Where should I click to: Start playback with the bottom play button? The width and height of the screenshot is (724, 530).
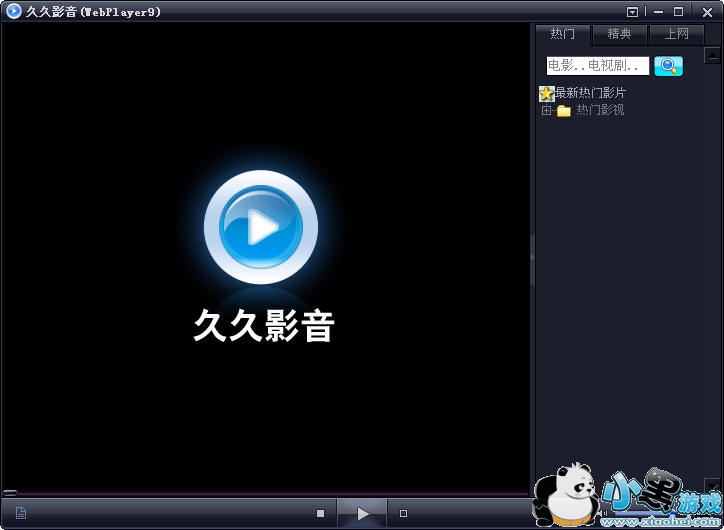coord(362,513)
